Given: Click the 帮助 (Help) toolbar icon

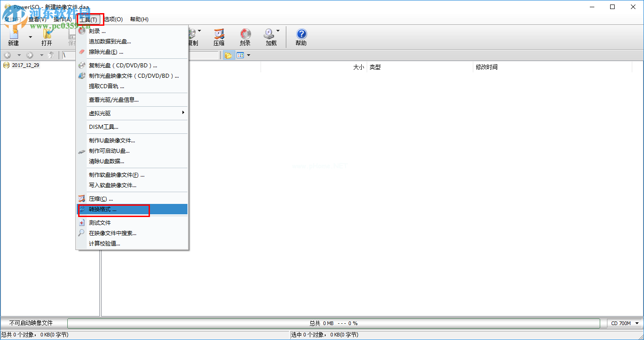Looking at the screenshot, I should click(301, 37).
